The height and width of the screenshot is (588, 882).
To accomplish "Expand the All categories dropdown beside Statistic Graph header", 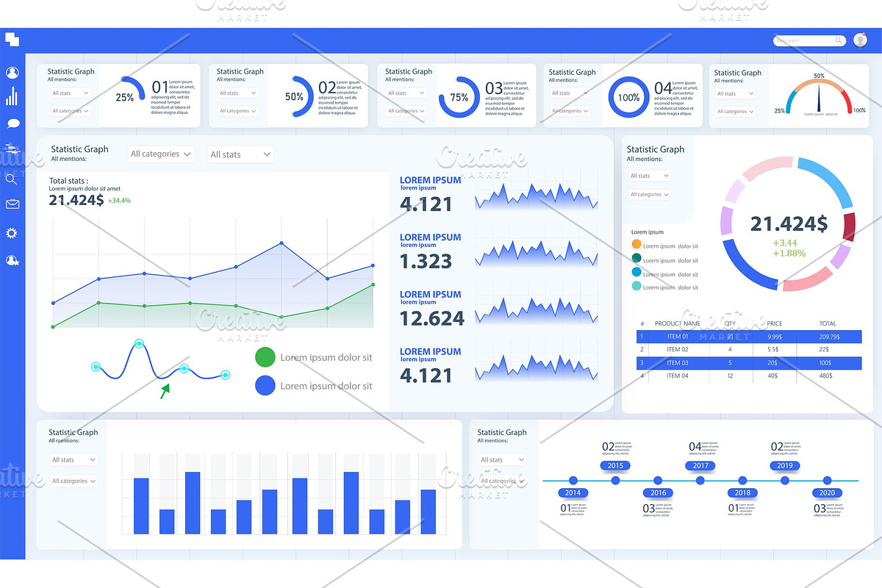I will tap(160, 154).
